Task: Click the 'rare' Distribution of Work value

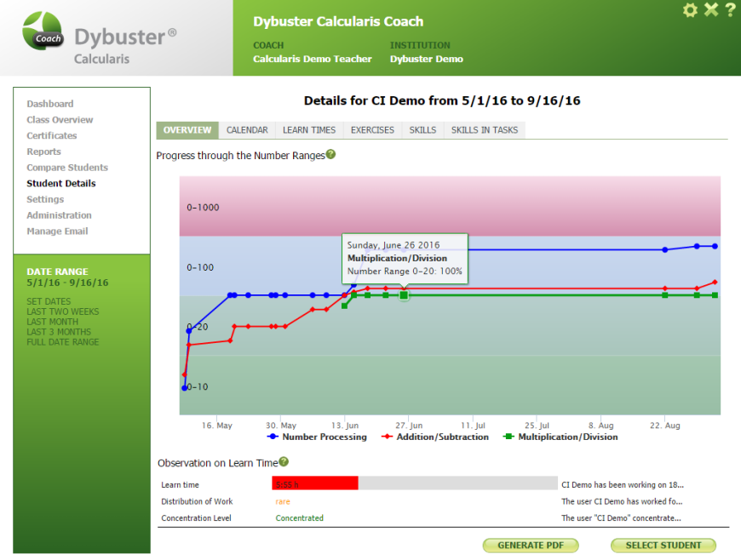Action: 283,501
